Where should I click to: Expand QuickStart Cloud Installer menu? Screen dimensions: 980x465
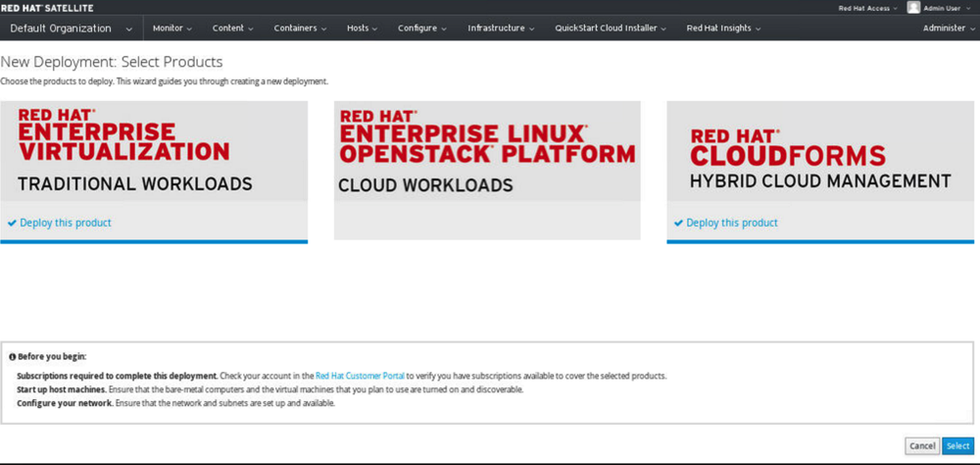pos(610,28)
